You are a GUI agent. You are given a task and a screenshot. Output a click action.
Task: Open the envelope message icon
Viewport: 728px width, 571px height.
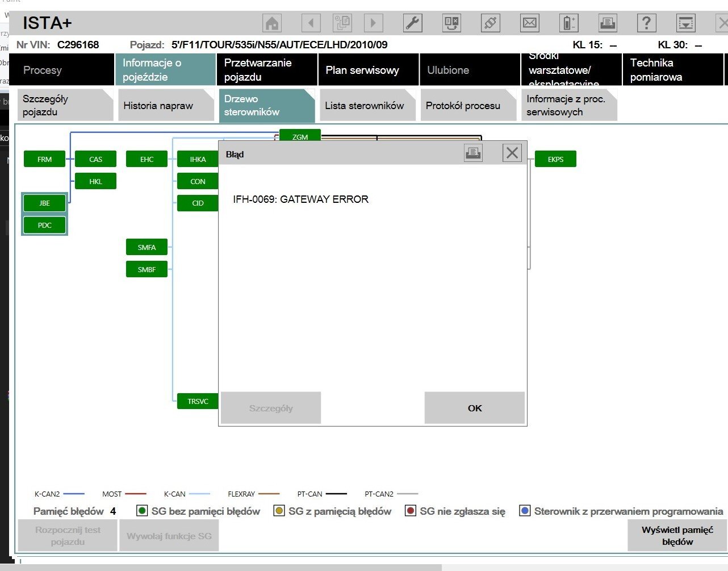pyautogui.click(x=529, y=23)
